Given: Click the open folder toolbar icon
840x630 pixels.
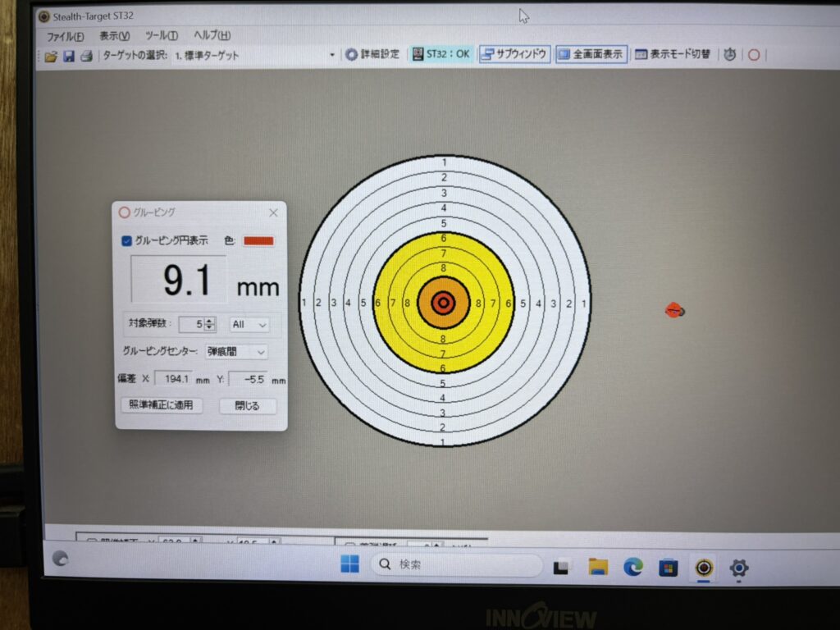Looking at the screenshot, I should (x=51, y=56).
